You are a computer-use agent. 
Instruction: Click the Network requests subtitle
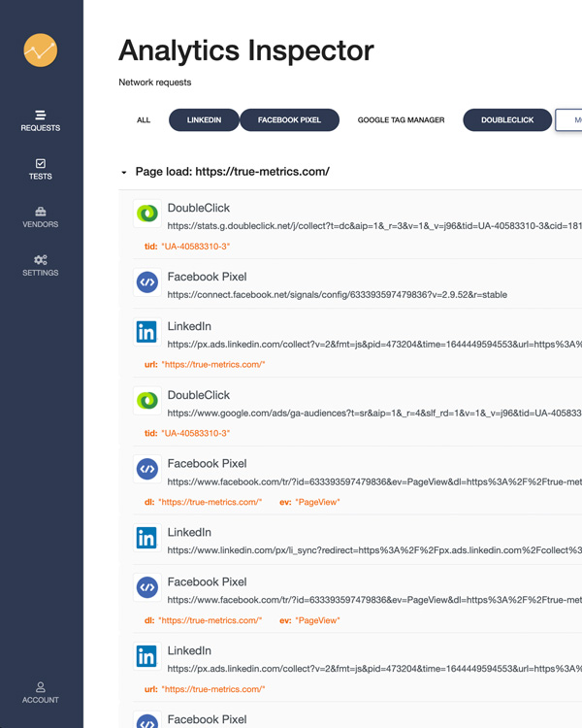[x=154, y=83]
